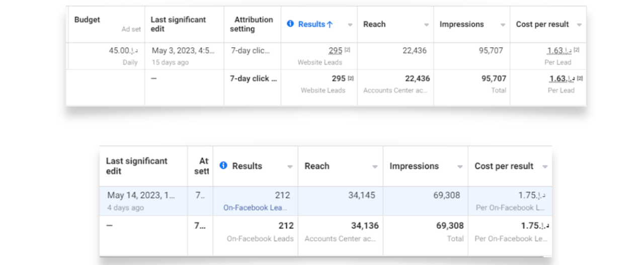Click the Budget column header
The image size is (644, 265).
coord(87,20)
